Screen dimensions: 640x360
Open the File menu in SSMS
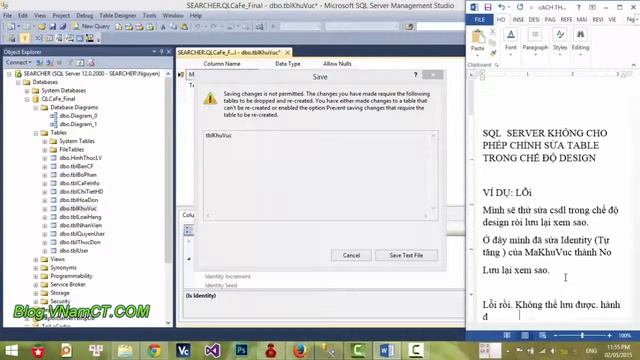7,16
